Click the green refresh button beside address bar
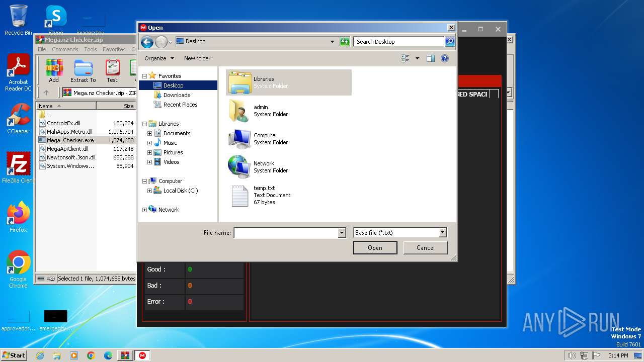644x362 pixels. pos(345,42)
